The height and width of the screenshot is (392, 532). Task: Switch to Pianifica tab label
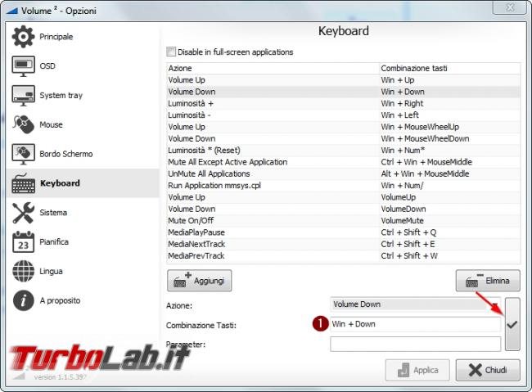coord(54,242)
